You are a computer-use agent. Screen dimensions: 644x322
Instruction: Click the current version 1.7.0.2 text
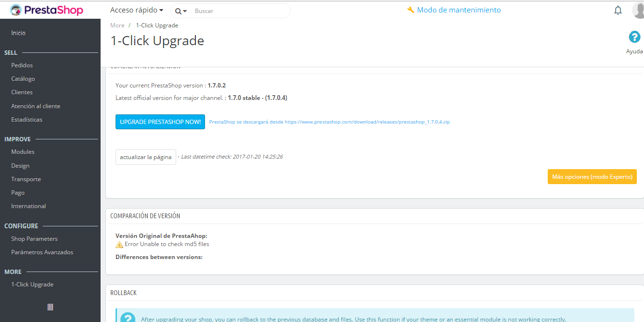point(217,86)
